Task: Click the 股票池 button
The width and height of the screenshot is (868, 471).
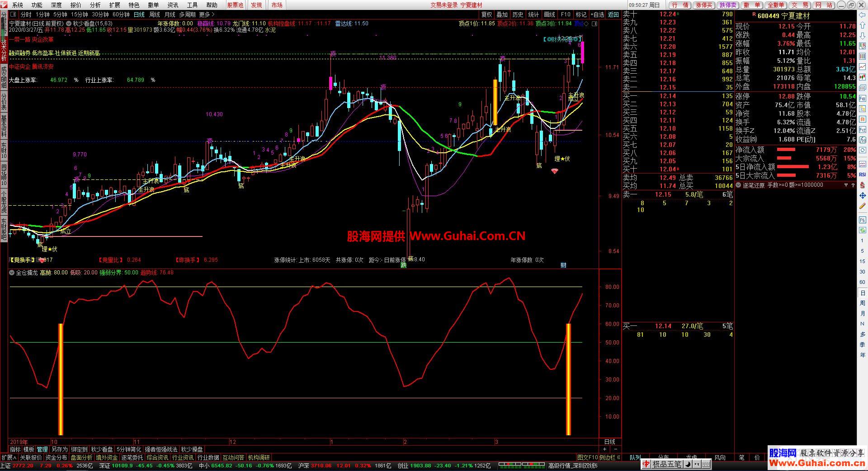Action: click(x=235, y=5)
